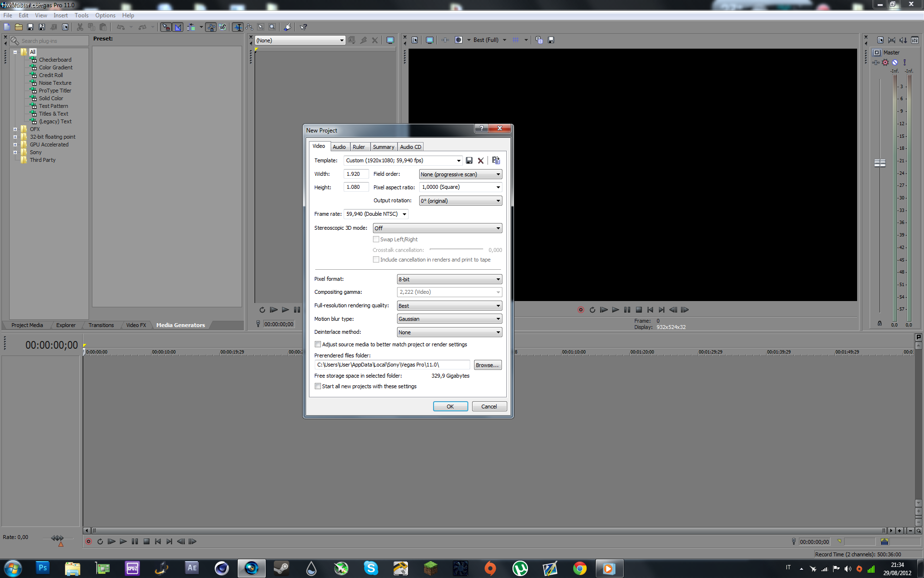924x578 pixels.
Task: Check Include cancellation in renders option
Action: [x=376, y=260]
